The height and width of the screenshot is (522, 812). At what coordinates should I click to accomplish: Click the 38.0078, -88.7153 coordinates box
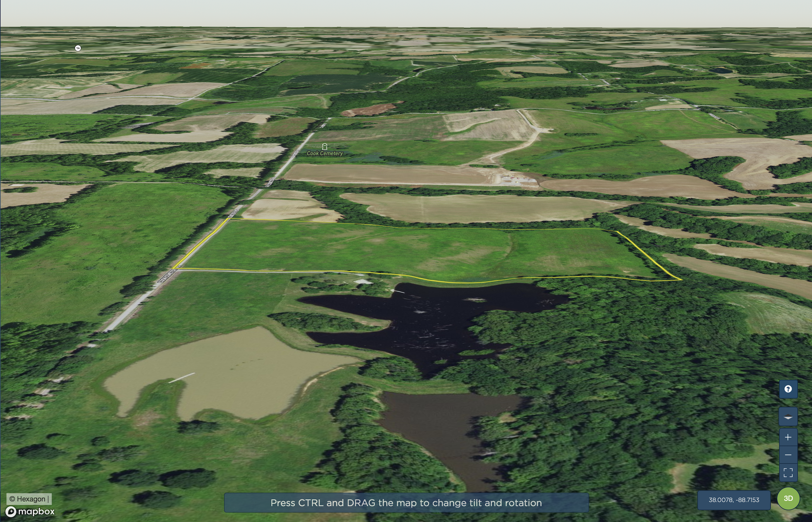(x=734, y=500)
